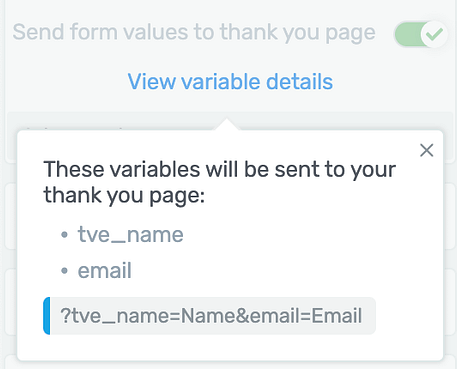This screenshot has width=457, height=369.
Task: Click the blue accent bar on the query snippet
Action: coord(47,316)
